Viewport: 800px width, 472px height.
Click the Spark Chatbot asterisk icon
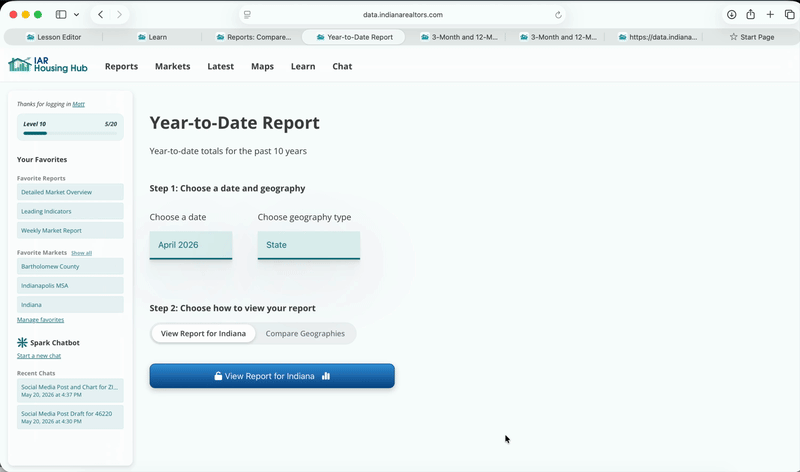[x=22, y=342]
